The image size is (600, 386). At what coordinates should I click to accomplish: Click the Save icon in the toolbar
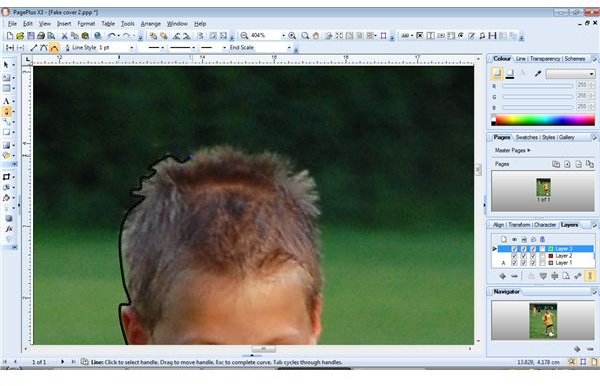31,36
